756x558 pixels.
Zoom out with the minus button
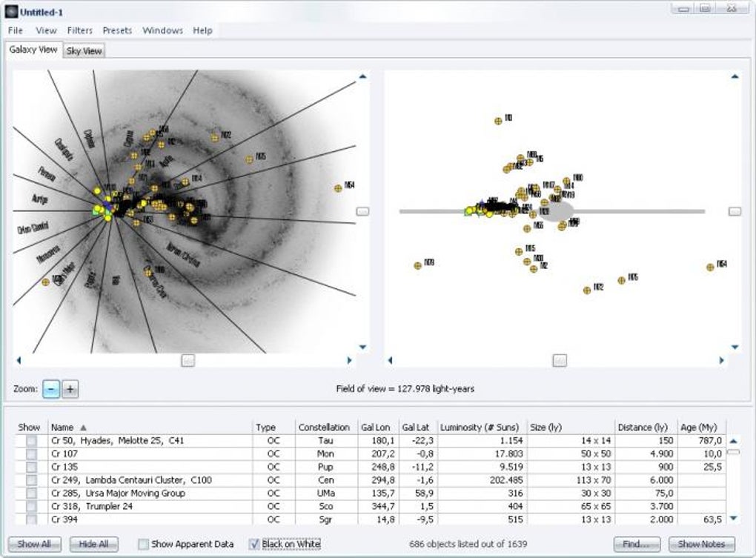51,389
